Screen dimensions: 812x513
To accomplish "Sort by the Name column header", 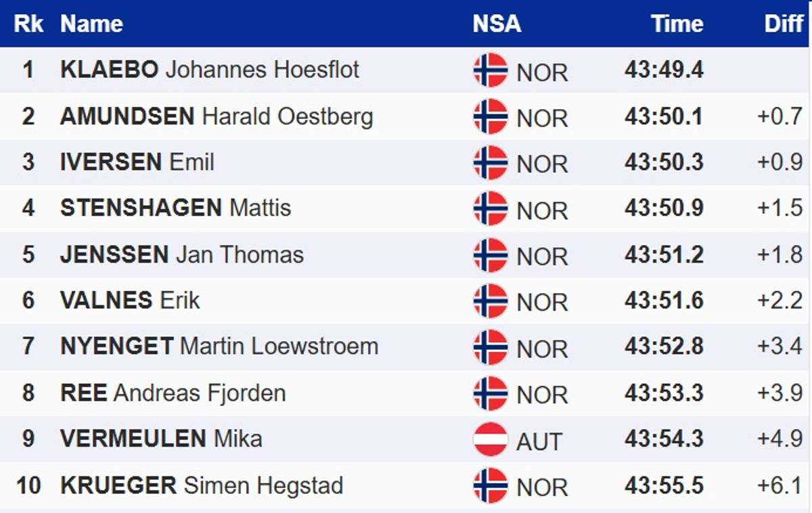I will tap(91, 24).
